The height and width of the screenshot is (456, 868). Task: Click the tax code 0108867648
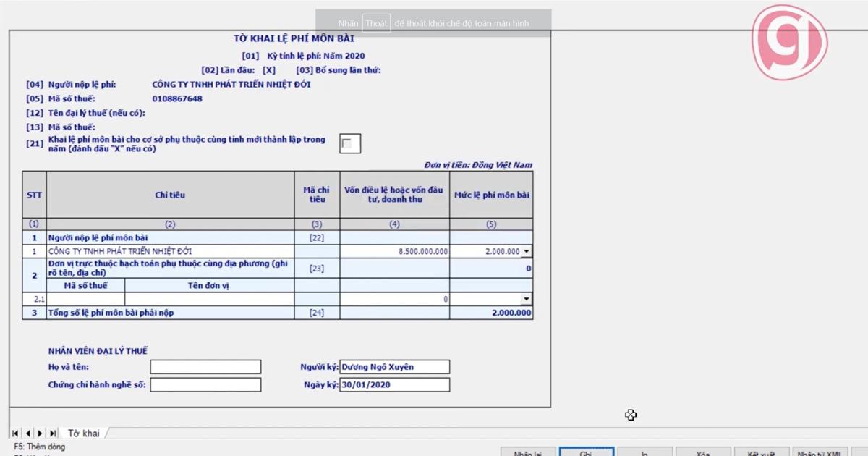click(x=177, y=98)
